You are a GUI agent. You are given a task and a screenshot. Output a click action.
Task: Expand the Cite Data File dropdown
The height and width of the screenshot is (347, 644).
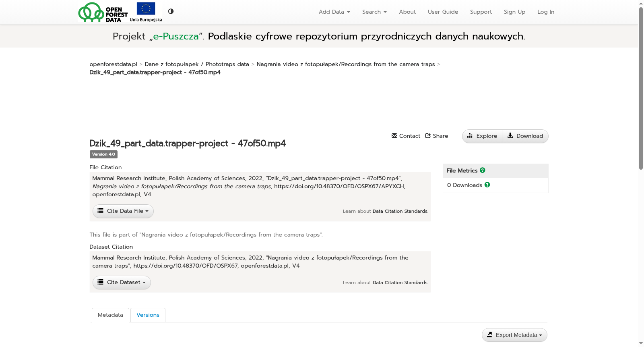coord(123,211)
